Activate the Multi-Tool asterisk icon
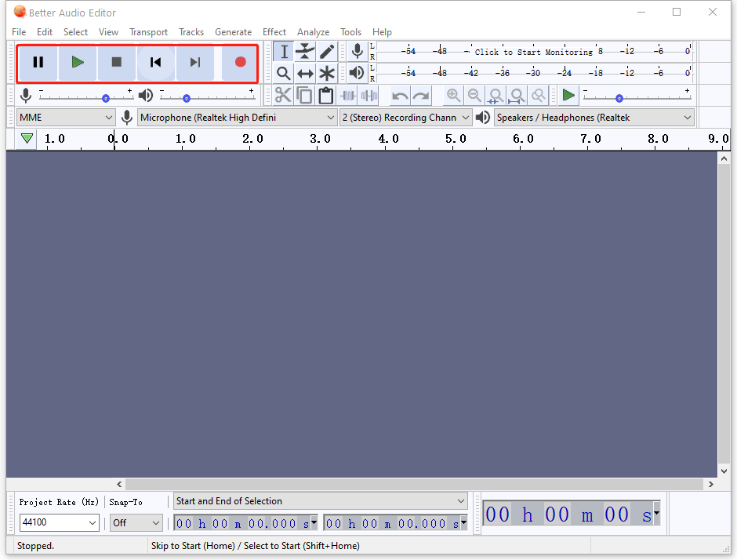 [x=327, y=74]
